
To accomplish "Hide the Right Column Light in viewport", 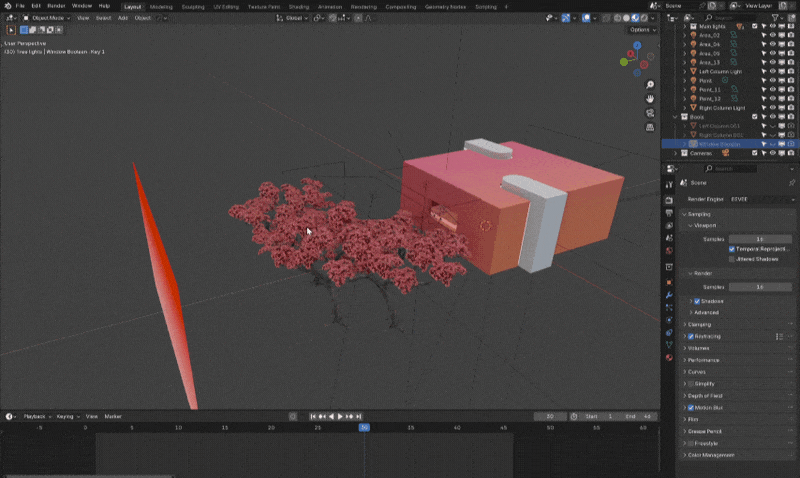I will click(774, 107).
